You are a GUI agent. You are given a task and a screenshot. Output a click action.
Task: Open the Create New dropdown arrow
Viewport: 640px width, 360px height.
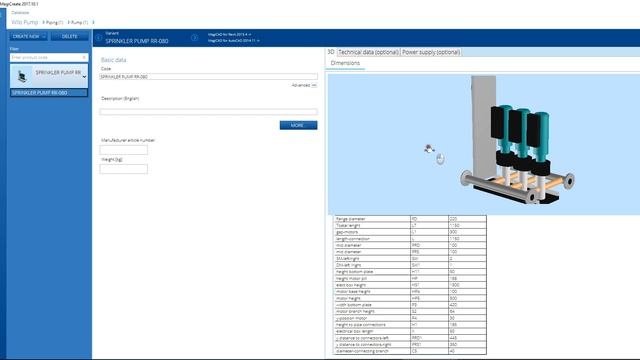point(44,36)
